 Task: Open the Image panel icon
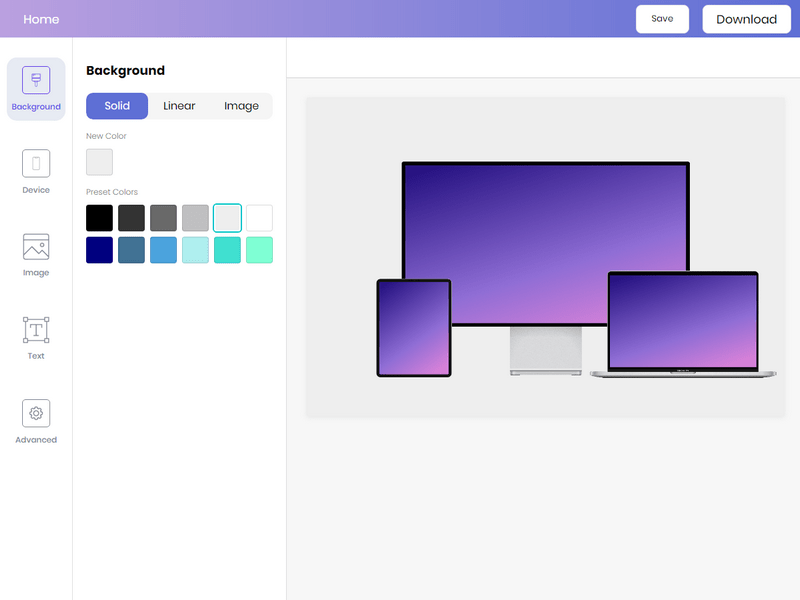click(x=36, y=247)
